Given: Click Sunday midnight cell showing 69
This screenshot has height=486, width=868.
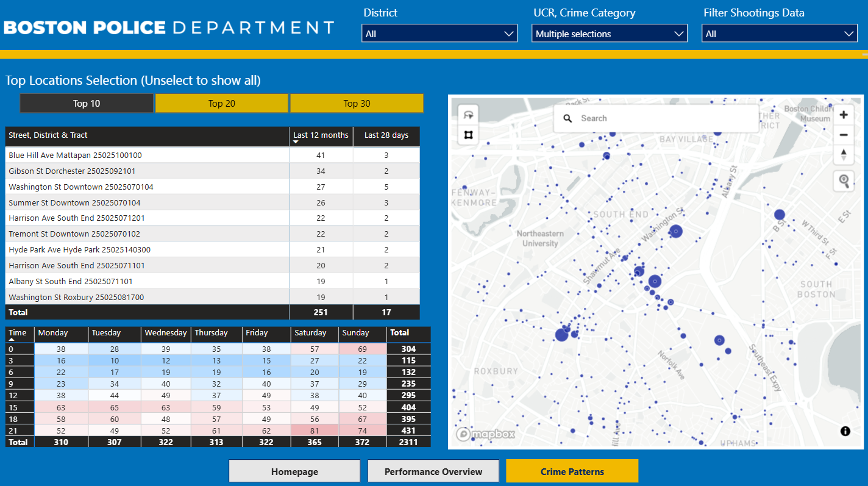Looking at the screenshot, I should point(362,349).
